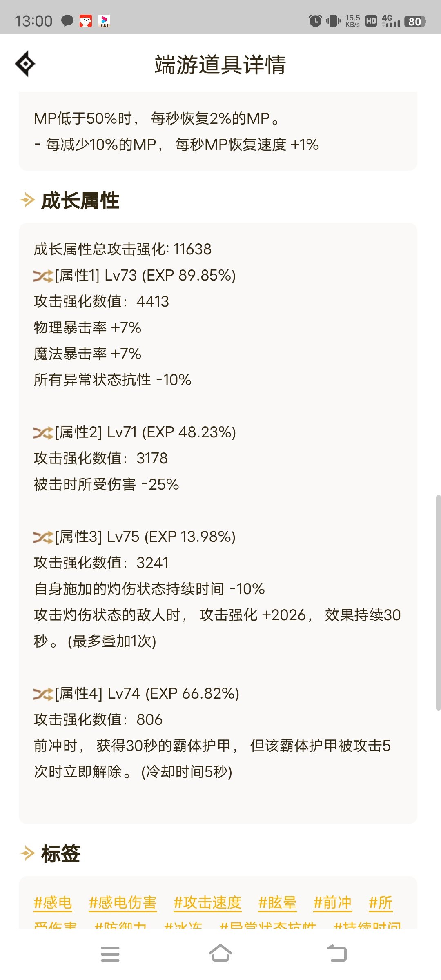
Task: Tap the arrow icon beside 成长属性 heading
Action: tap(27, 200)
